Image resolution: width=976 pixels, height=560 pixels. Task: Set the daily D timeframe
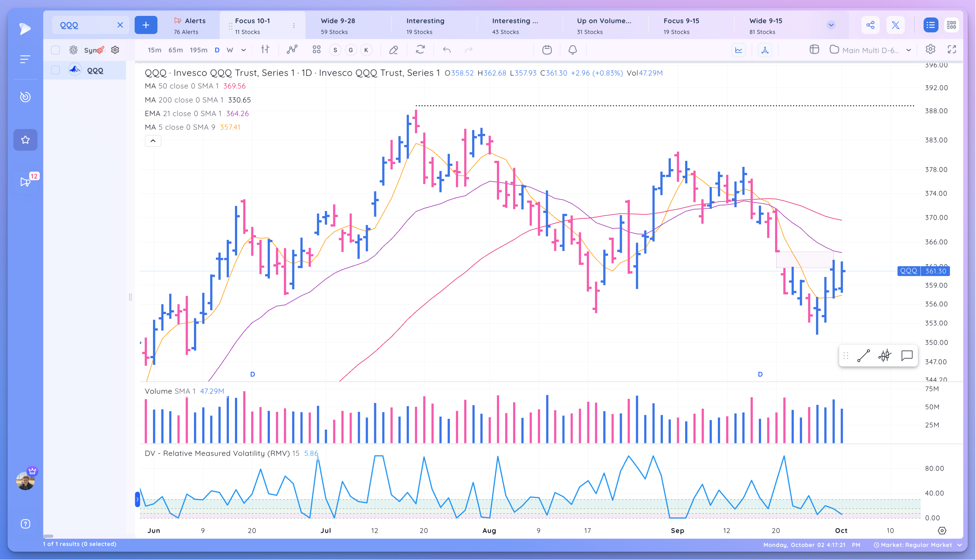(x=217, y=50)
